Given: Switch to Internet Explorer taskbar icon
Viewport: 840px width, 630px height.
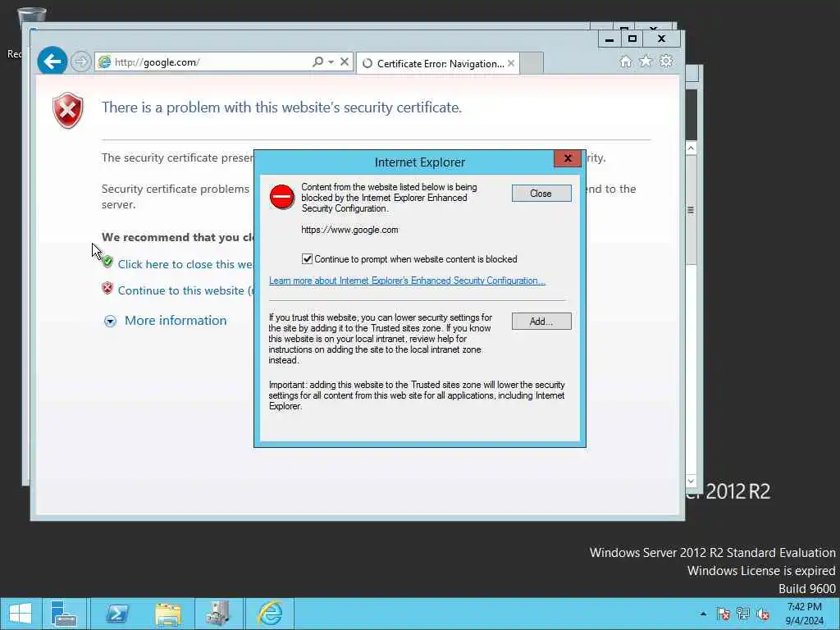Looking at the screenshot, I should [270, 614].
